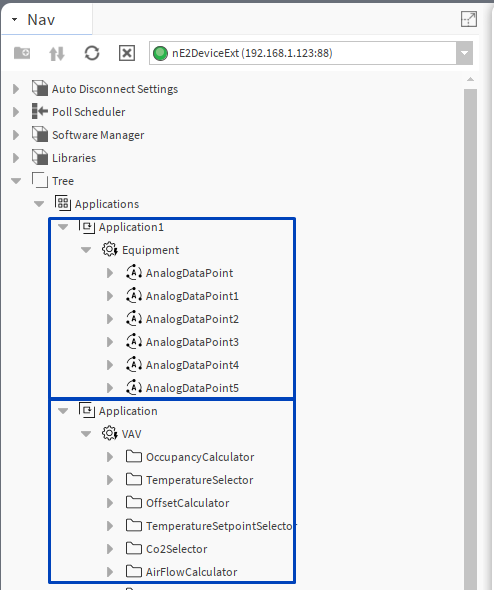The image size is (494, 590).
Task: Select the VAV label
Action: pyautogui.click(x=131, y=434)
